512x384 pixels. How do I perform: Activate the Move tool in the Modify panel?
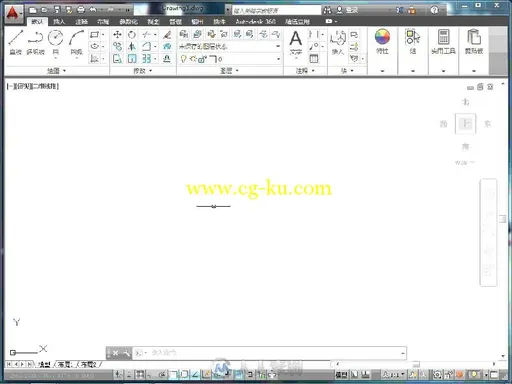[x=117, y=34]
